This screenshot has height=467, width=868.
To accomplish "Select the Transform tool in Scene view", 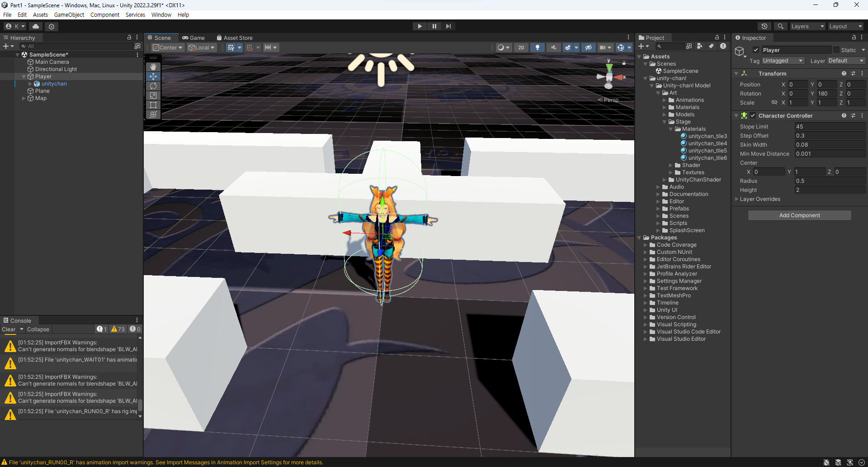I will click(x=153, y=114).
